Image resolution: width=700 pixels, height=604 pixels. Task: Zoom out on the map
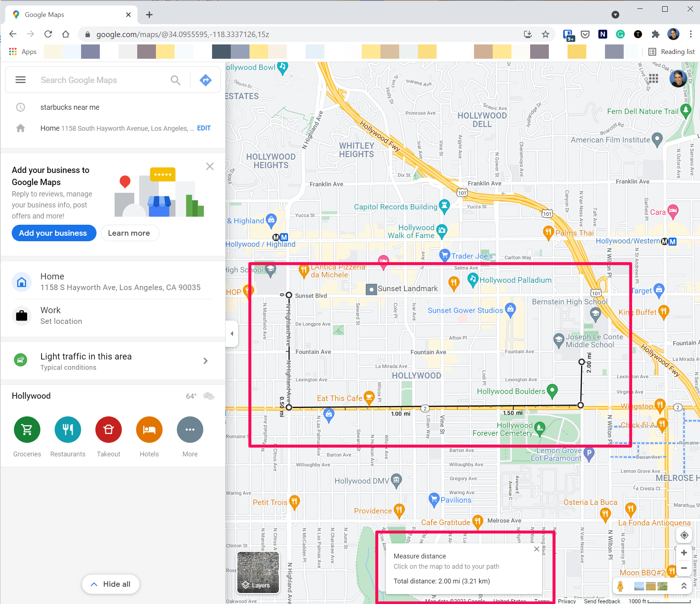(684, 568)
